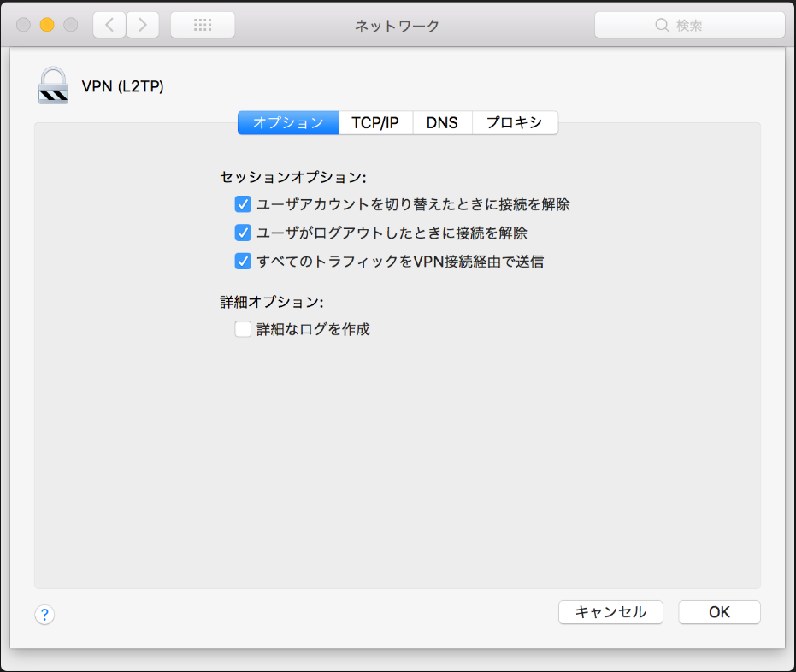This screenshot has height=672, width=796.
Task: Open the DNS tab
Action: pos(442,122)
